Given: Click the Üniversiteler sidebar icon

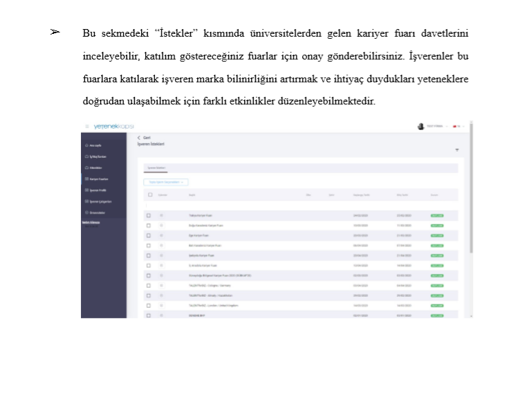Looking at the screenshot, I should 86,212.
